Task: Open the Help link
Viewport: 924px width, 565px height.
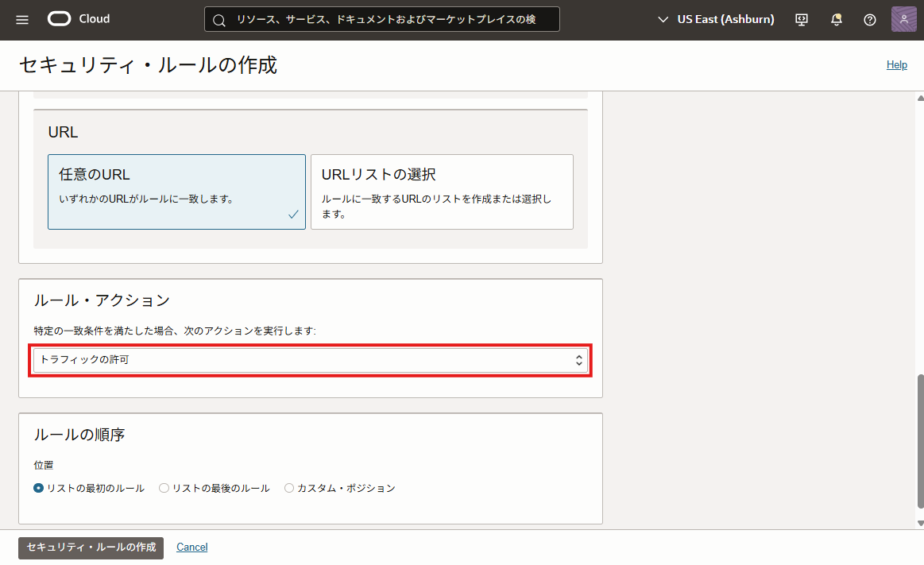Action: click(896, 65)
